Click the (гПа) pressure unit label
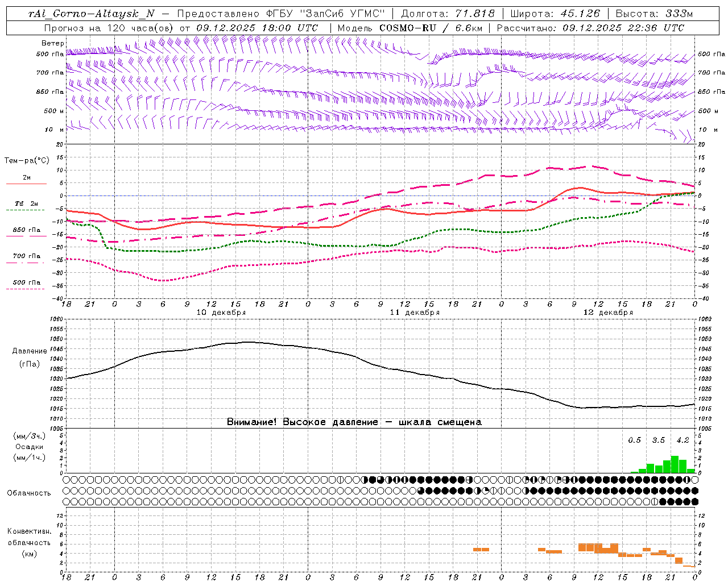The height and width of the screenshot is (582, 728). [x=30, y=364]
